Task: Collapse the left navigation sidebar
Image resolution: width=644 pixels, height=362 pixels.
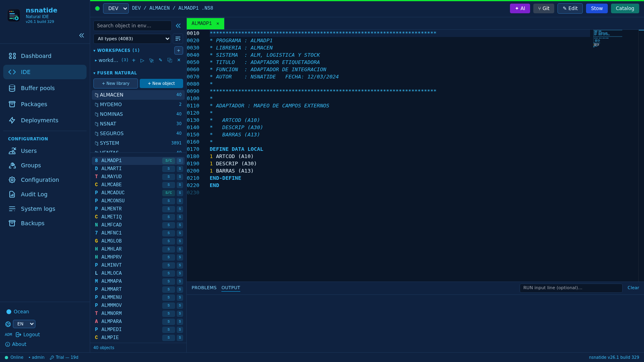Action: pyautogui.click(x=82, y=35)
